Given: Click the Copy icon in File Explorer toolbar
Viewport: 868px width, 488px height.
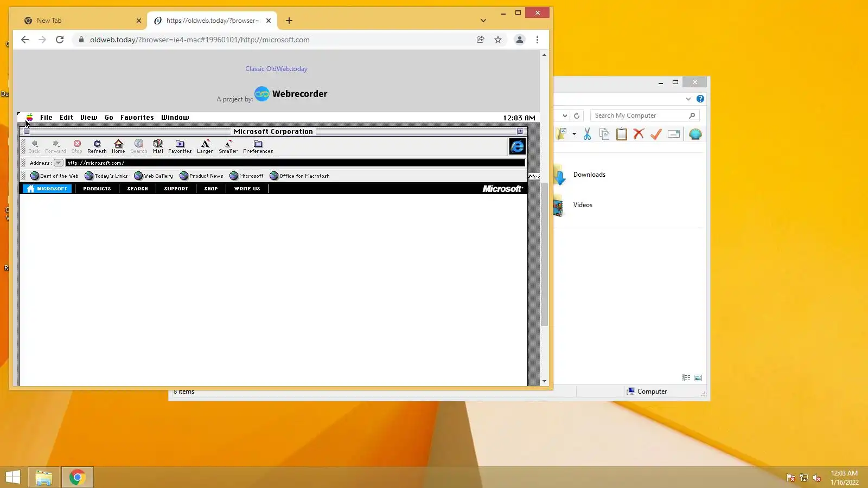Looking at the screenshot, I should click(x=604, y=134).
